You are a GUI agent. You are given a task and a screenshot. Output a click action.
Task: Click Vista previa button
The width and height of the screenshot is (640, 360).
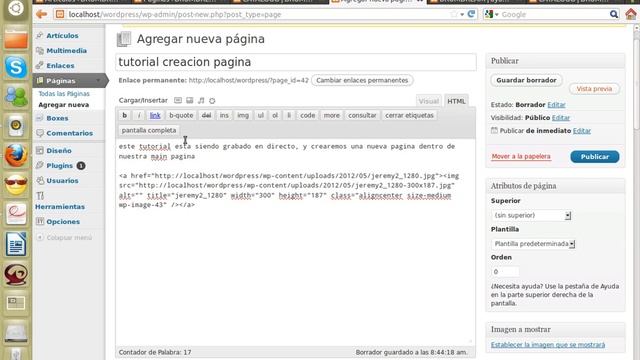[594, 89]
